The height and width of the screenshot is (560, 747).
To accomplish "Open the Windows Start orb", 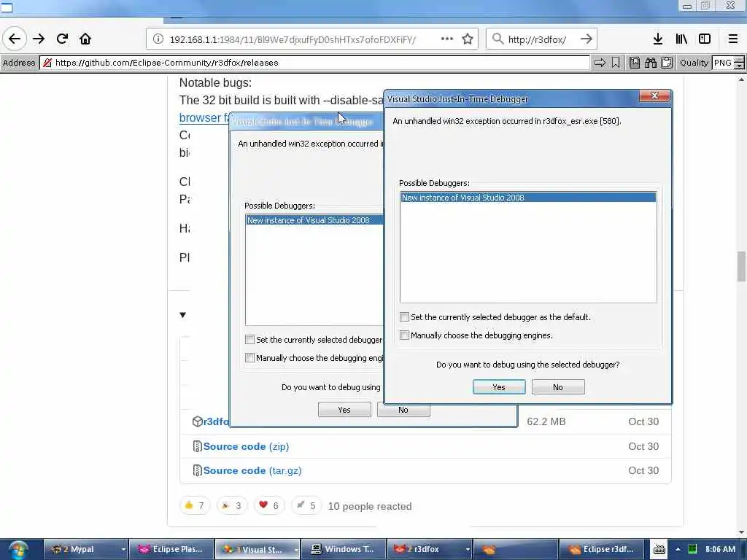I will (18, 550).
